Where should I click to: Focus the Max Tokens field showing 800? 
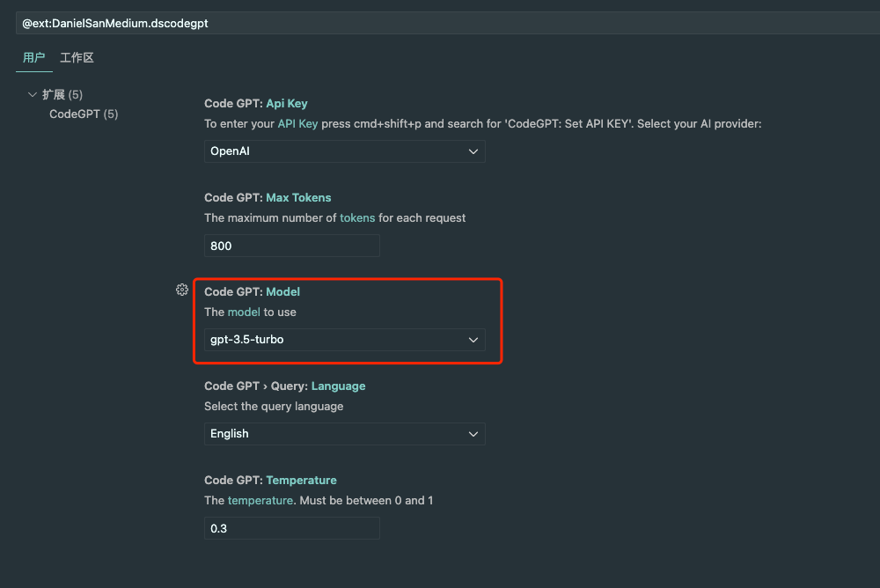tap(291, 246)
